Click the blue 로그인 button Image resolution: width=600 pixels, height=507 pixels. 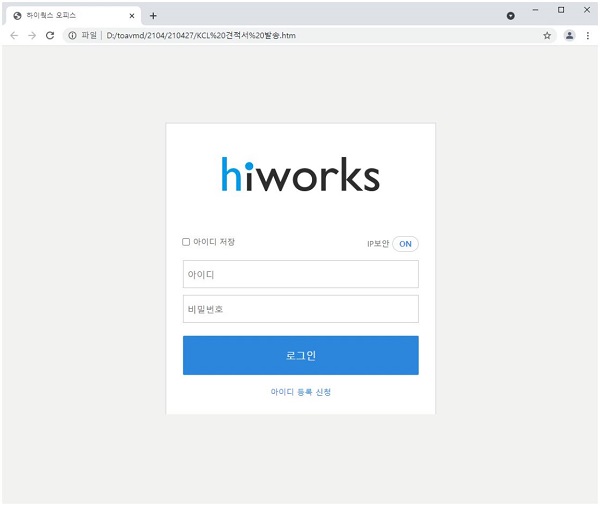click(x=301, y=355)
